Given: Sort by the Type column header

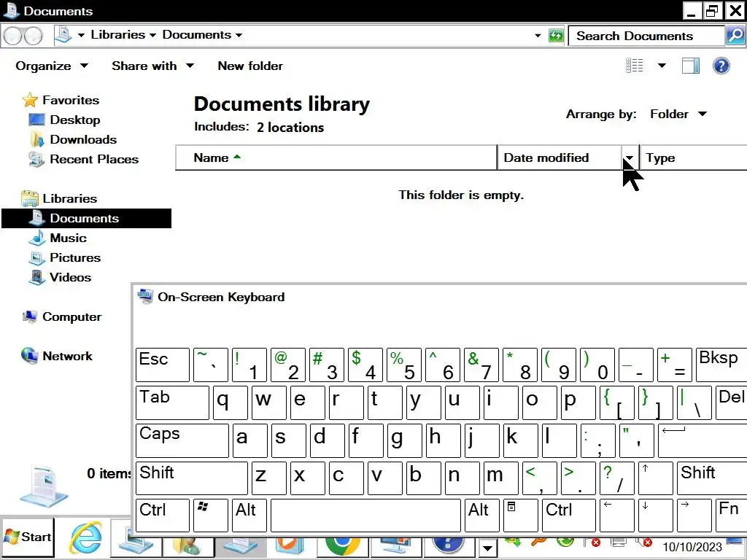Looking at the screenshot, I should tap(693, 157).
